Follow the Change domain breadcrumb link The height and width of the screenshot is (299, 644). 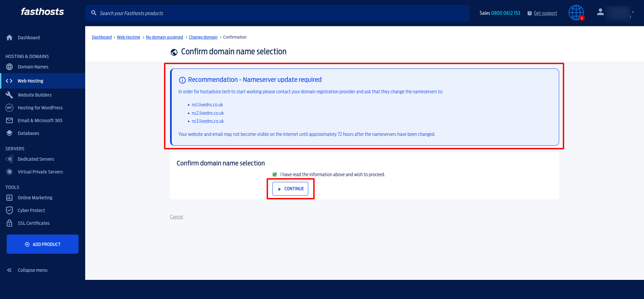[203, 37]
